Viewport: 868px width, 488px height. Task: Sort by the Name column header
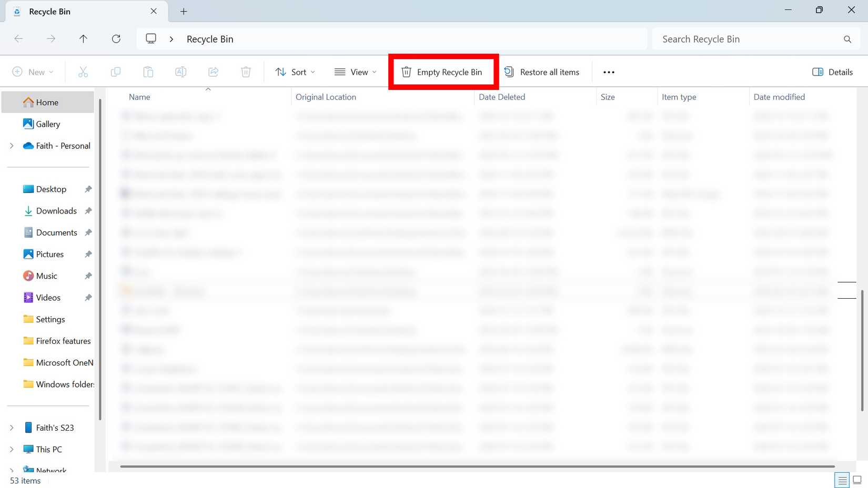[x=139, y=97]
